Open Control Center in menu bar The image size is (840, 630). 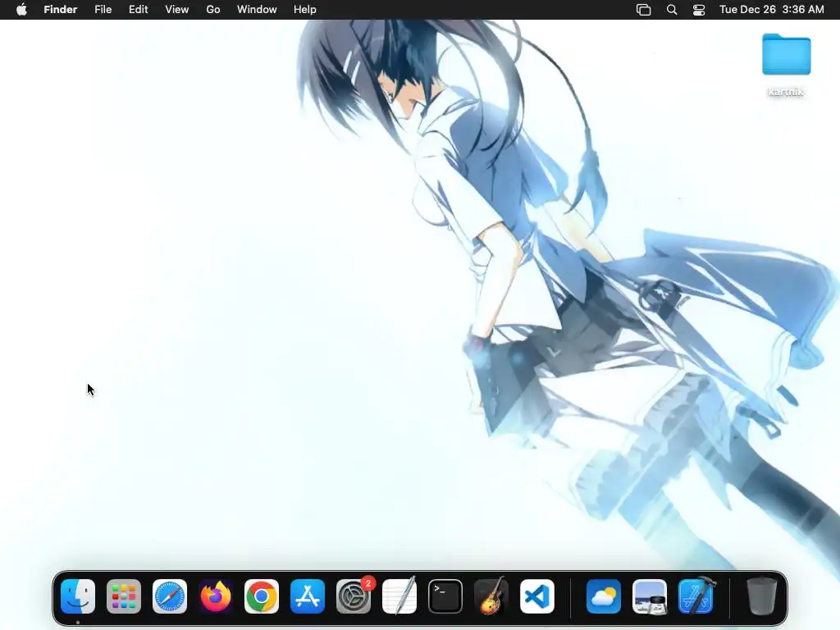point(699,10)
